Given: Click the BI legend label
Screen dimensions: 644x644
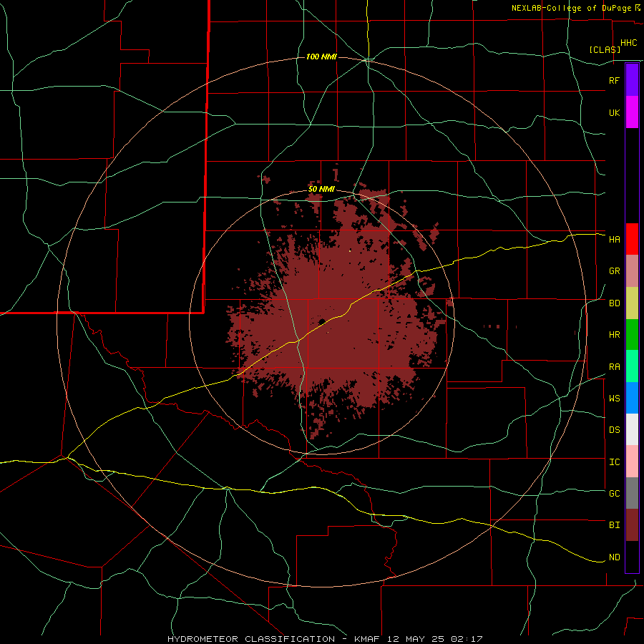Looking at the screenshot, I should pyautogui.click(x=614, y=525).
